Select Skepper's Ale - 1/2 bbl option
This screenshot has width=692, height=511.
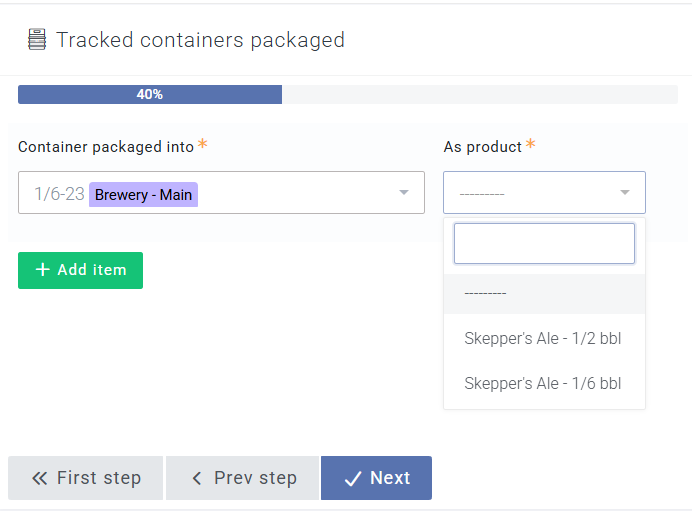click(x=544, y=338)
